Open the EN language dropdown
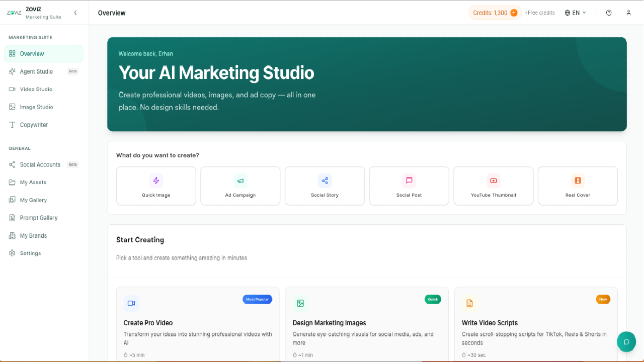This screenshot has width=644, height=362. 576,13
